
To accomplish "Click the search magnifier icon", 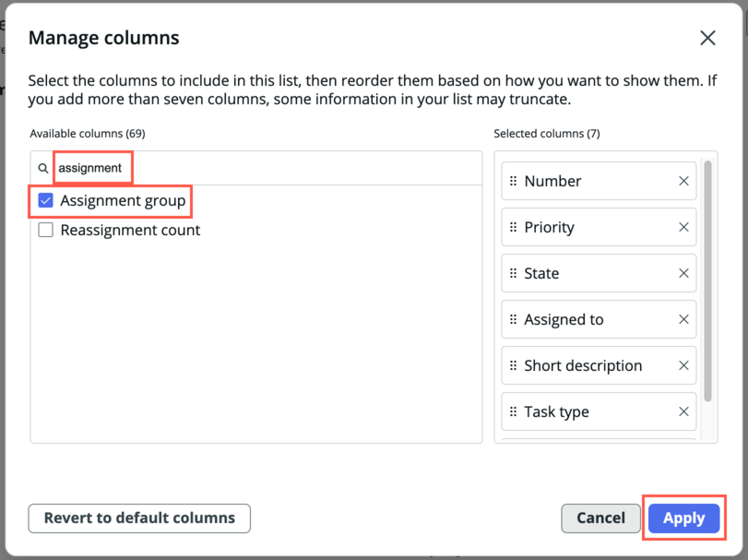I will [x=43, y=169].
